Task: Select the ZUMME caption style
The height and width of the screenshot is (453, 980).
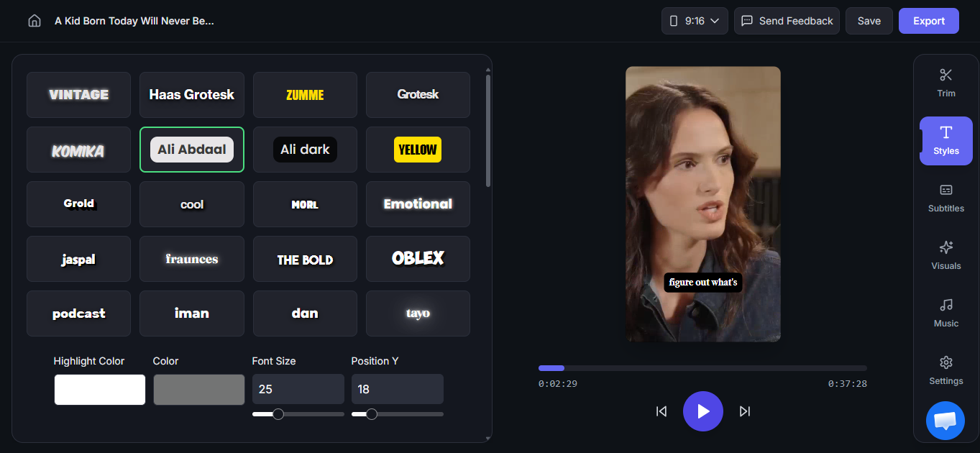Action: 305,95
